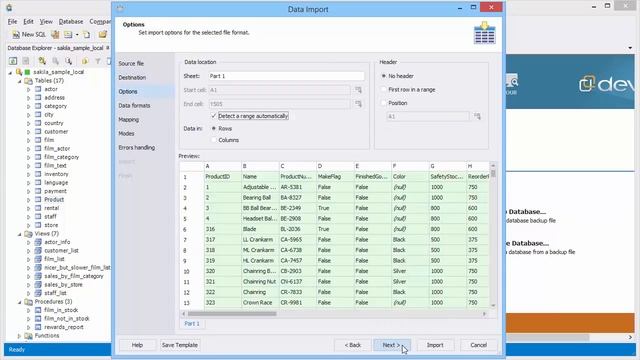Image resolution: width=640 pixels, height=360 pixels.
Task: Click the refresh icon in Database Explorer toolbar
Action: click(x=13, y=61)
